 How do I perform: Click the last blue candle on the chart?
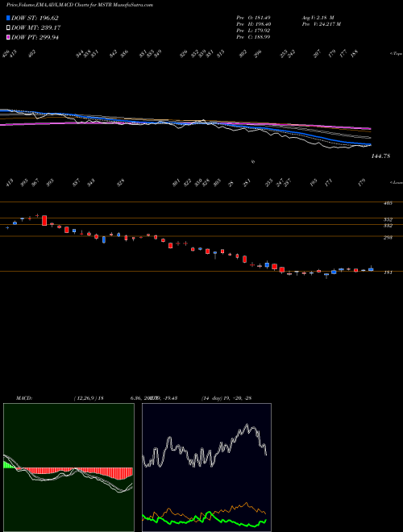pyautogui.click(x=371, y=269)
